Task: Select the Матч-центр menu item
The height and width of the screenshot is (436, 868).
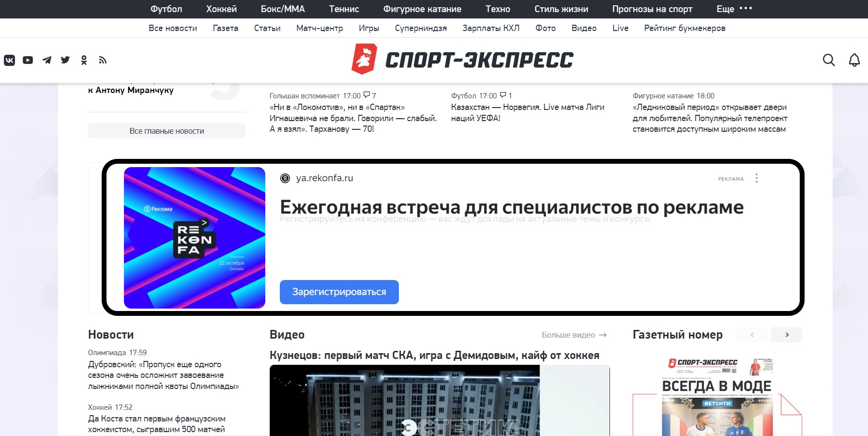Action: point(320,28)
